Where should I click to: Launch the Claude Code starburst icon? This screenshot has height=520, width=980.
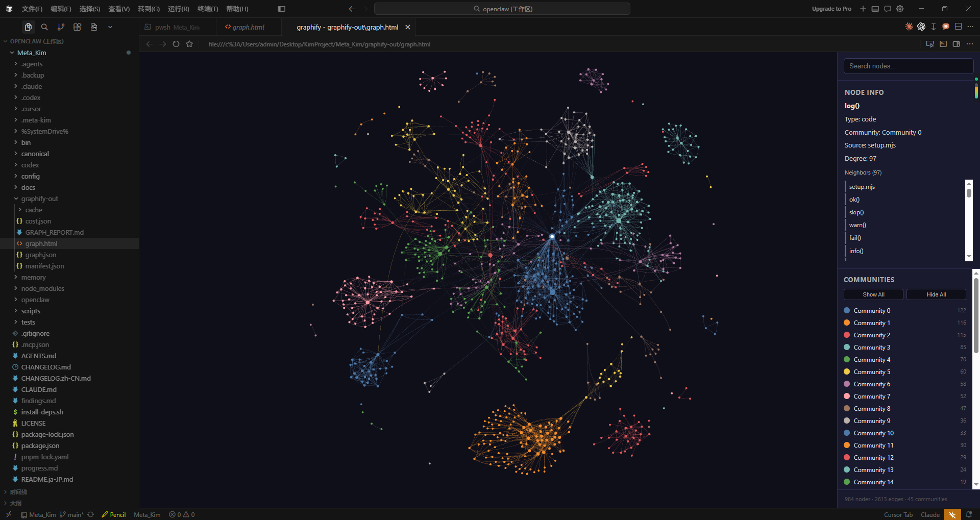[909, 27]
